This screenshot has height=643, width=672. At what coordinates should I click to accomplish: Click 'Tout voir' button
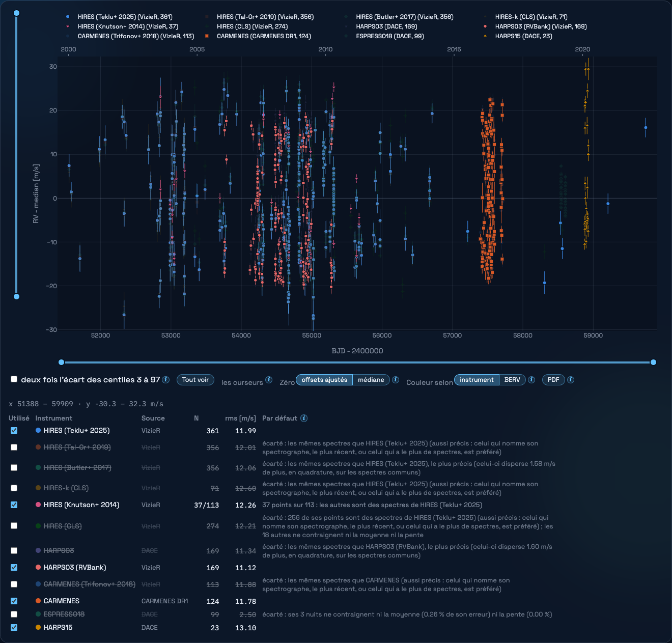click(195, 380)
